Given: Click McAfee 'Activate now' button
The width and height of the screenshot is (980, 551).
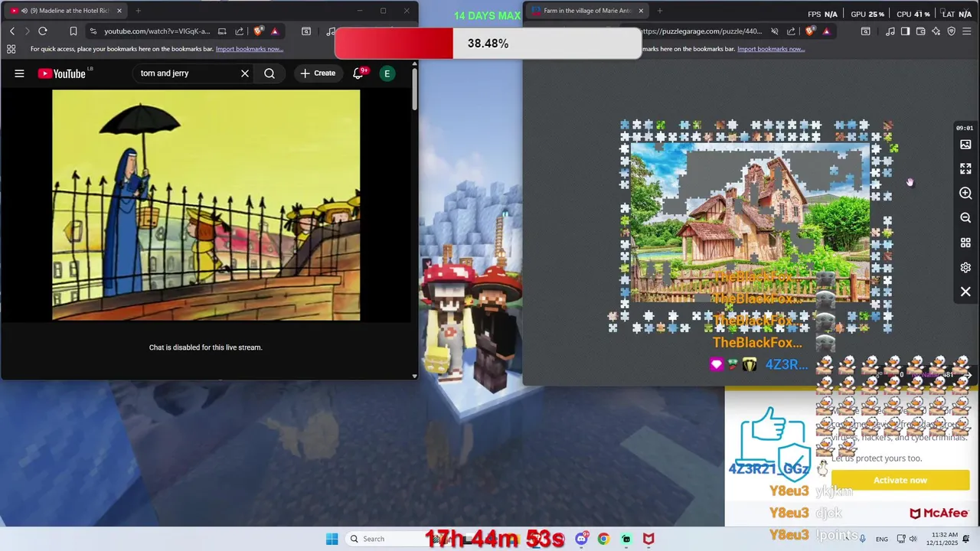Looking at the screenshot, I should pyautogui.click(x=900, y=480).
